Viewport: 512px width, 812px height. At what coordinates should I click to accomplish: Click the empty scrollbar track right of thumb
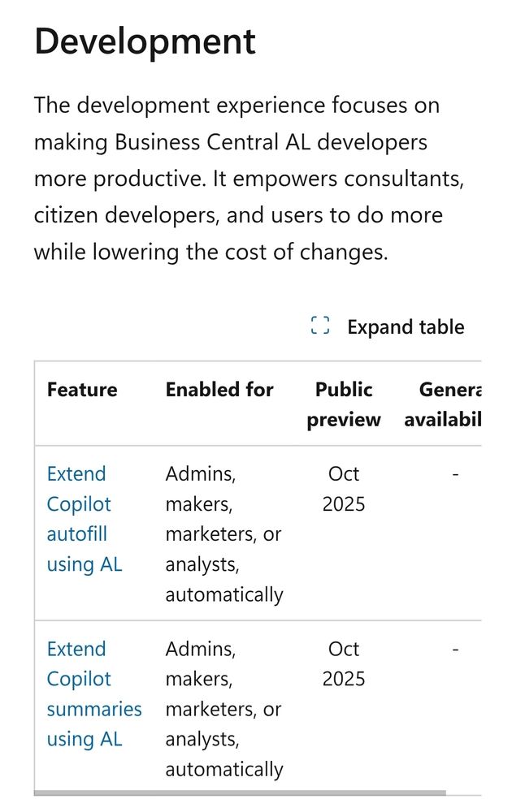pos(463,793)
